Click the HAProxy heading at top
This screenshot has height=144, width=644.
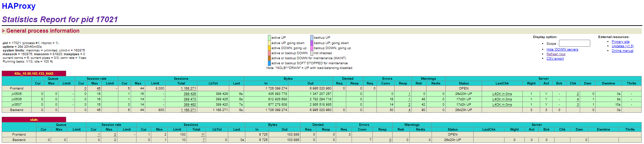coord(19,6)
